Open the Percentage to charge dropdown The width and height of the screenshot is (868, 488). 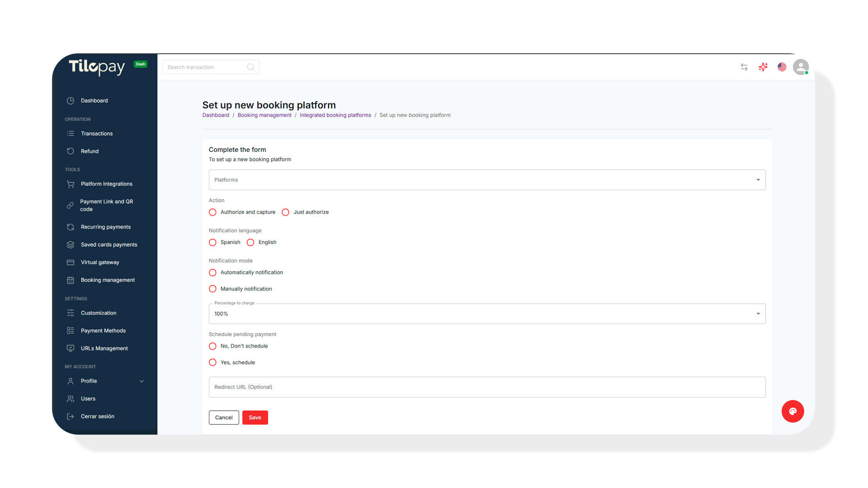487,314
